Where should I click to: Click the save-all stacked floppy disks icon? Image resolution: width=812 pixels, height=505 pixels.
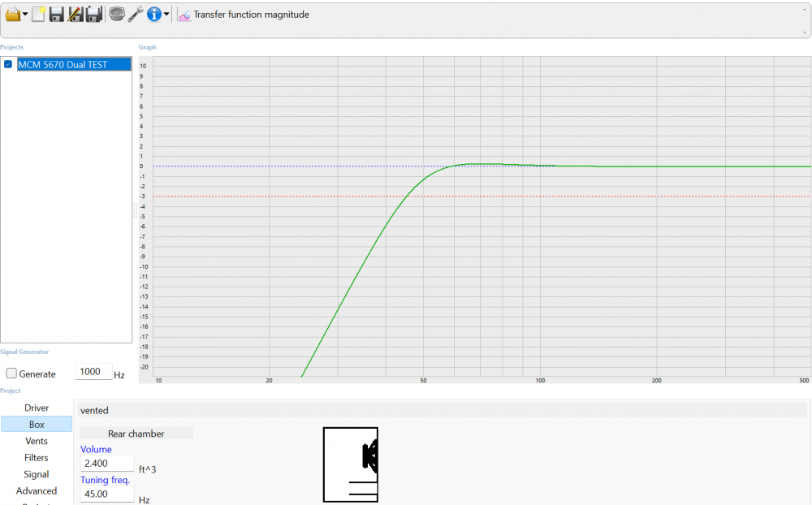tap(94, 14)
